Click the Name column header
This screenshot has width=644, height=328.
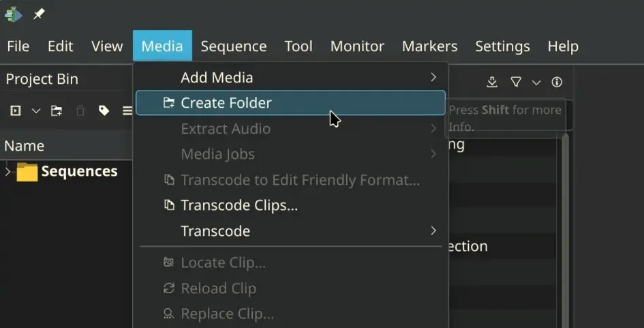tap(25, 146)
